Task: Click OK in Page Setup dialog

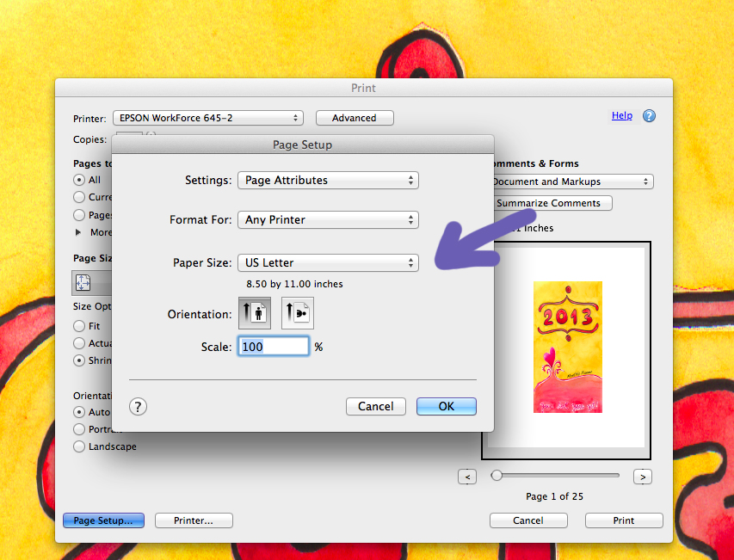Action: point(446,406)
